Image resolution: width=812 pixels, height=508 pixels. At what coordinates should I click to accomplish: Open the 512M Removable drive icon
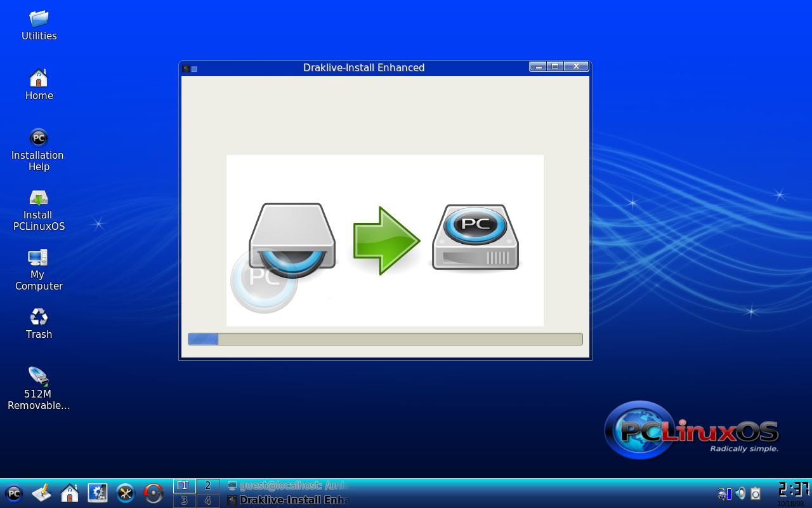click(x=39, y=388)
